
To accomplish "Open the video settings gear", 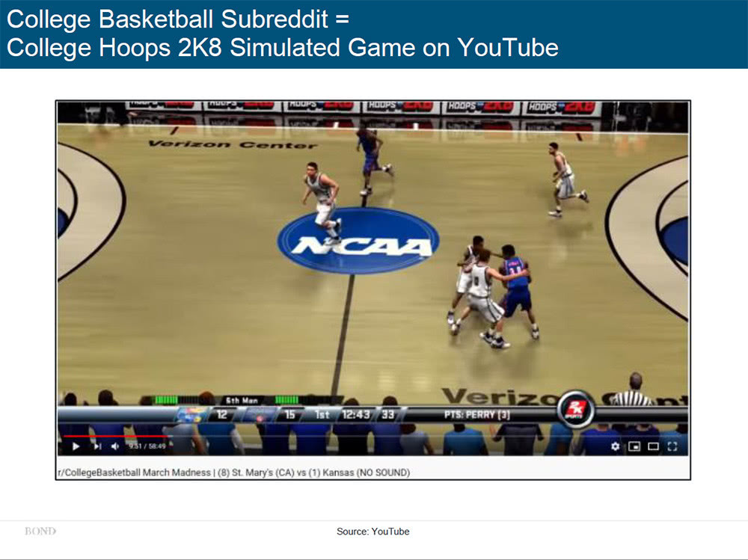I will [x=616, y=446].
